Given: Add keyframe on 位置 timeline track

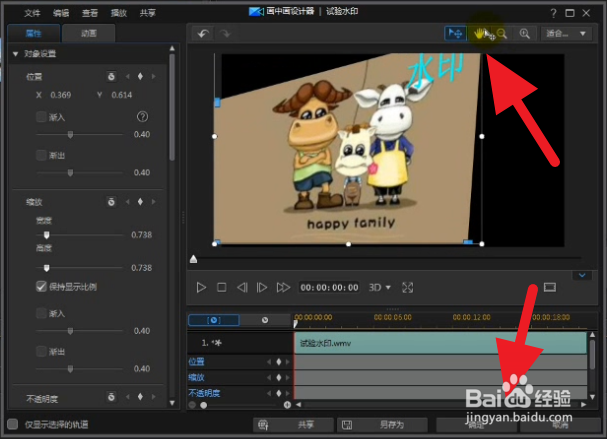Looking at the screenshot, I should 279,362.
